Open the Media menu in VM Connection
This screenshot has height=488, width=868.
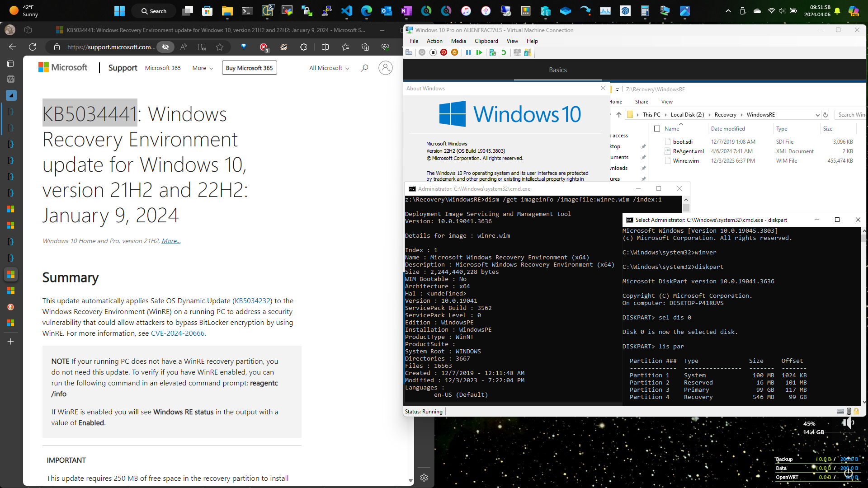click(458, 41)
